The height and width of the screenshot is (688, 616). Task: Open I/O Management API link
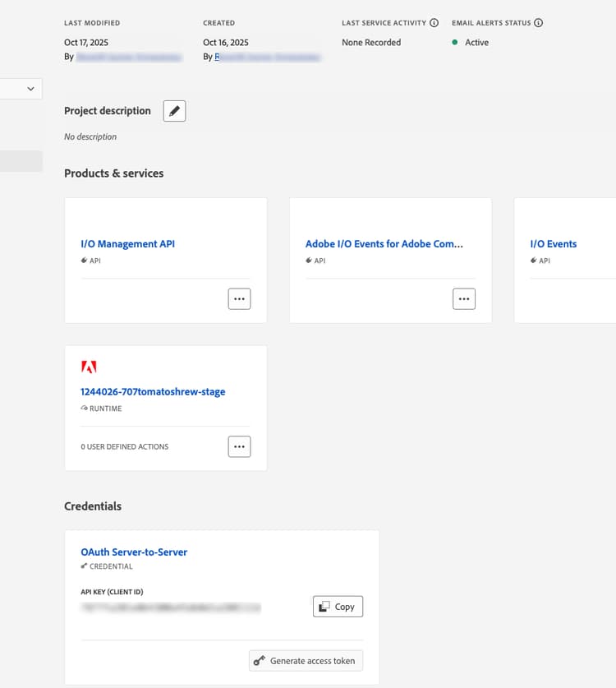pos(127,244)
